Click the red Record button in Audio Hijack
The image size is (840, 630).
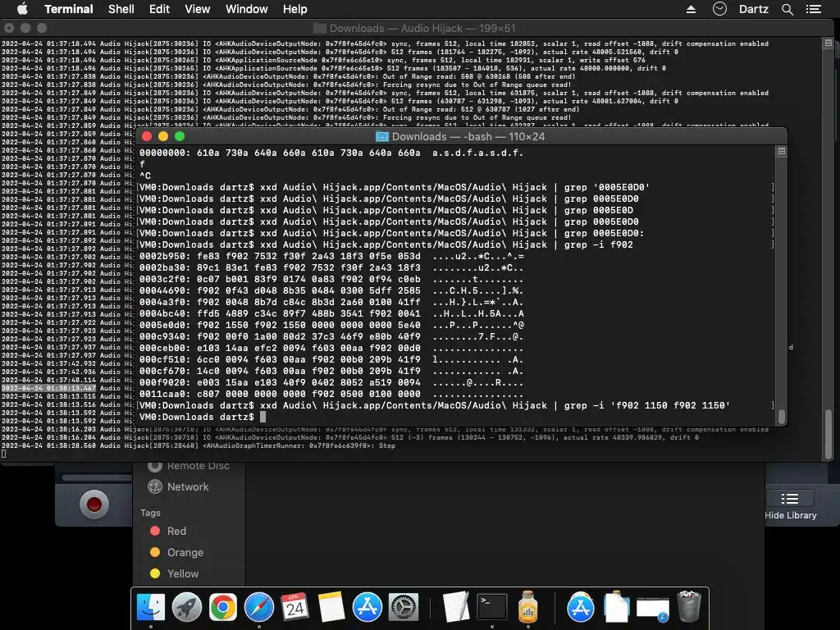pos(94,504)
